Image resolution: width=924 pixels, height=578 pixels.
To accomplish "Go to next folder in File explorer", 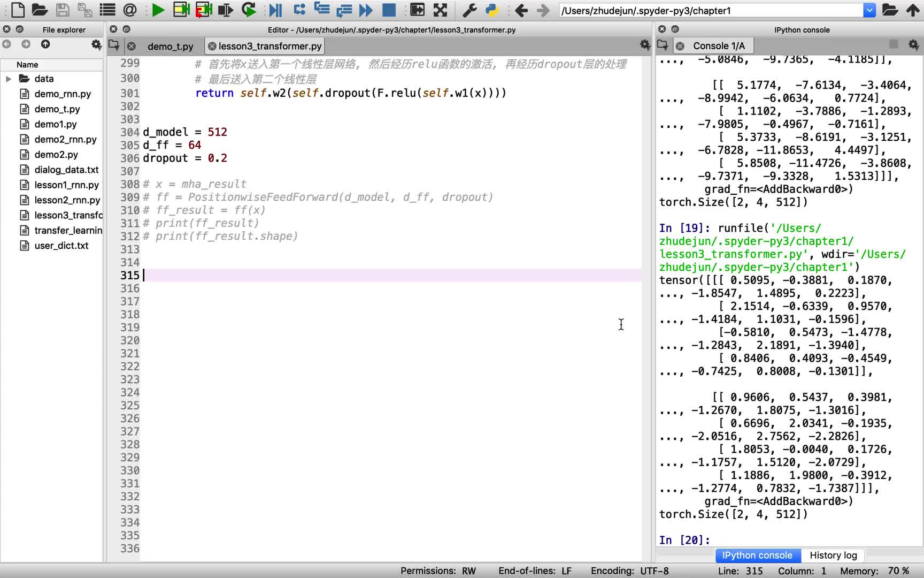I will pyautogui.click(x=26, y=44).
